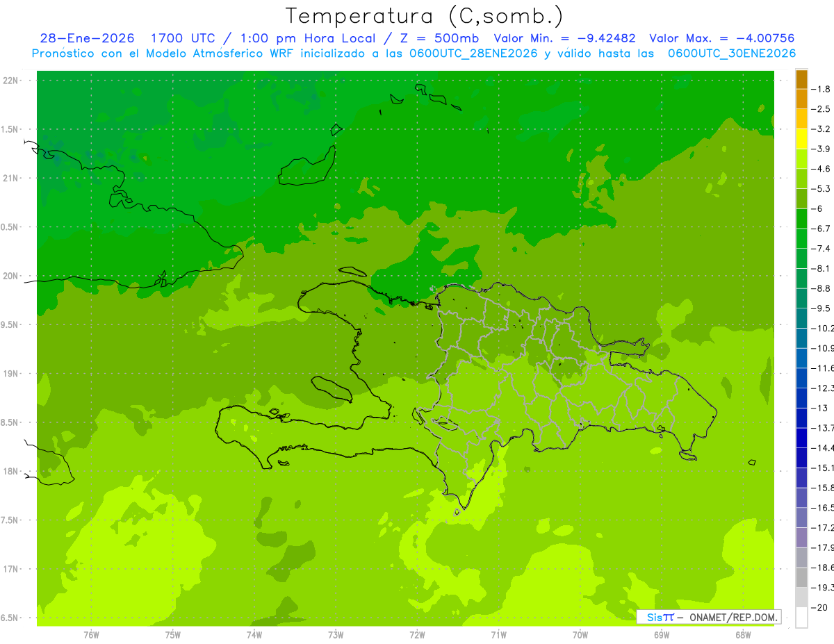The image size is (834, 644).
Task: Select the violet swatch between -15.8 and -16.5
Action: click(x=801, y=498)
